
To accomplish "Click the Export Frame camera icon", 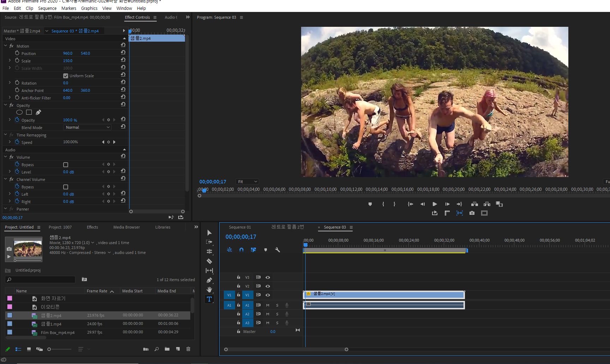I will click(x=472, y=213).
